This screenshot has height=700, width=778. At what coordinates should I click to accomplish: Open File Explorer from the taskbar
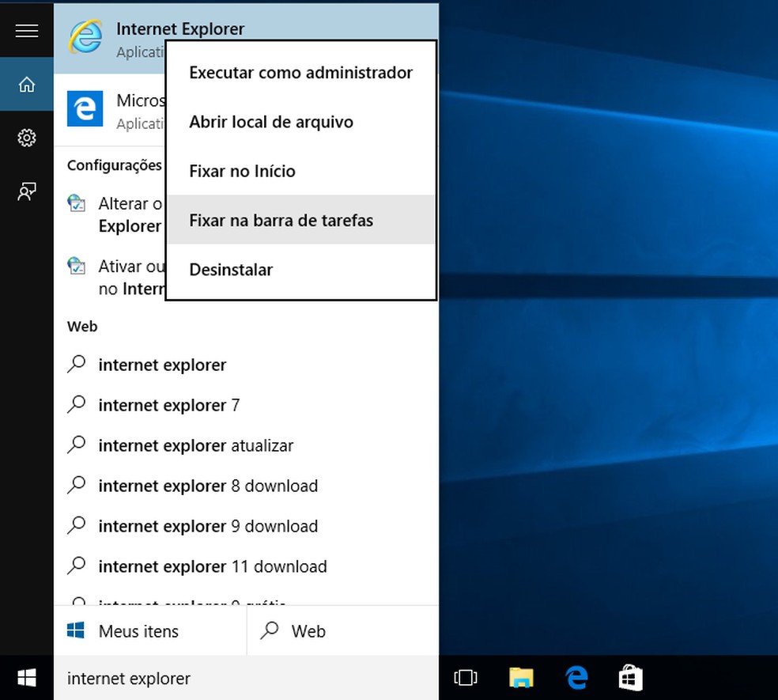pyautogui.click(x=521, y=678)
